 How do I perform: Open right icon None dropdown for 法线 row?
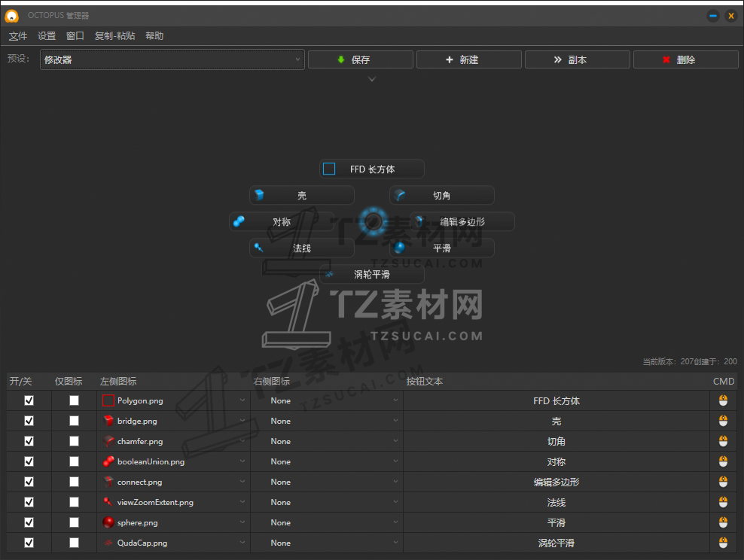(327, 502)
